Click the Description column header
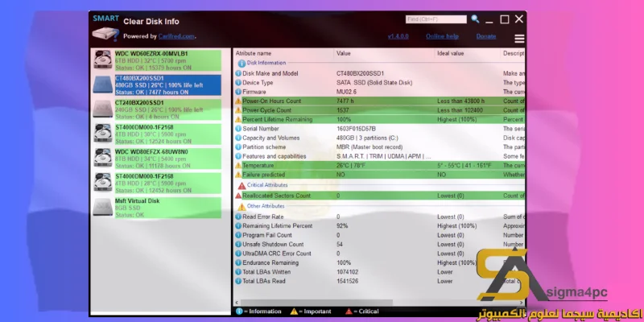This screenshot has height=322, width=644. click(513, 53)
